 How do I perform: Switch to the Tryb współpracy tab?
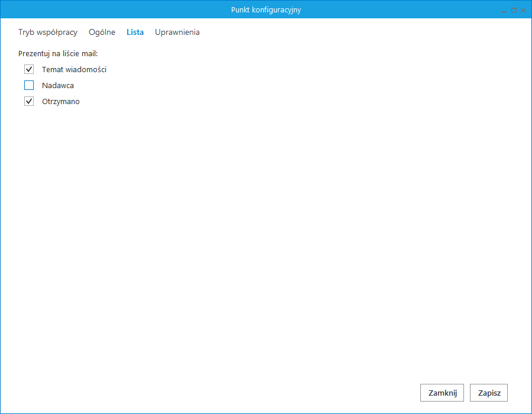pyautogui.click(x=48, y=33)
